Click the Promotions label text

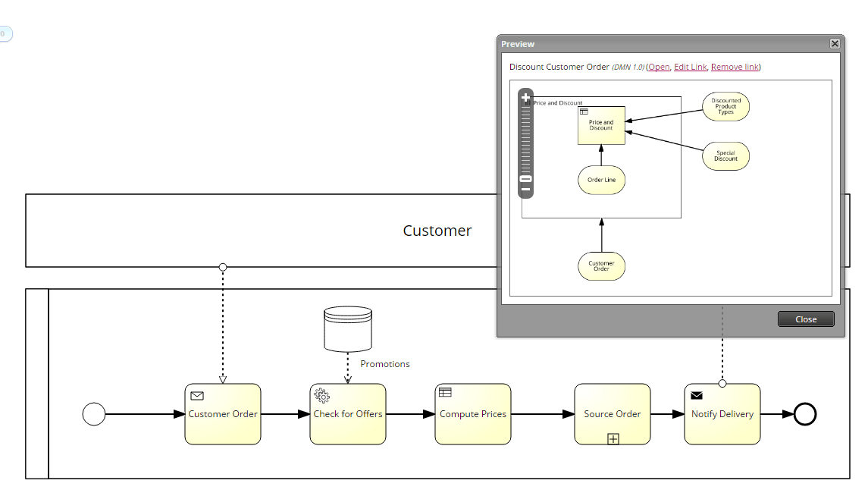point(385,364)
